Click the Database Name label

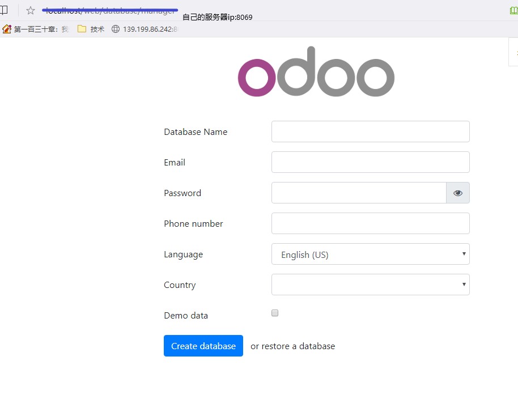[x=196, y=132]
